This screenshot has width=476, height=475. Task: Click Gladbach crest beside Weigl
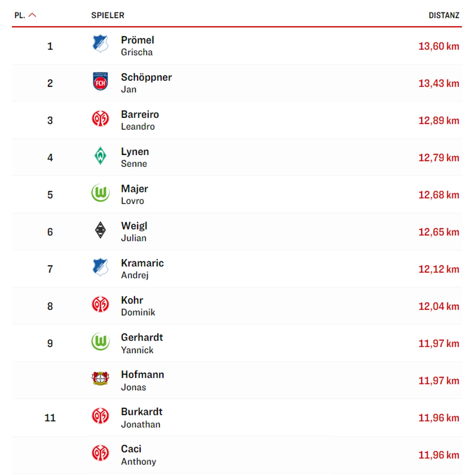(100, 230)
